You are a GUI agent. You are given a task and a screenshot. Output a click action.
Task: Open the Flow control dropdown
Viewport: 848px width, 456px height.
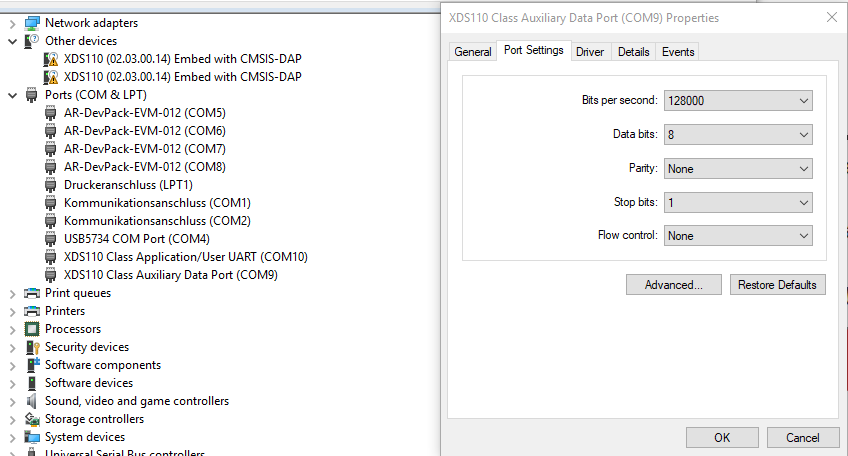738,236
